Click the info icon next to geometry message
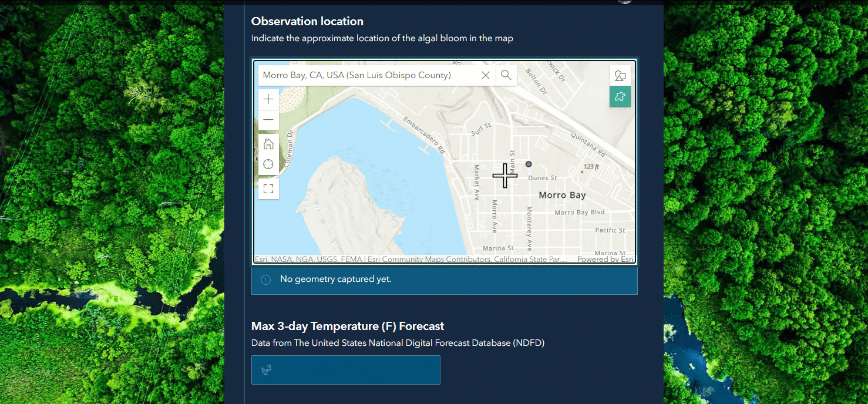The width and height of the screenshot is (868, 404). click(265, 280)
